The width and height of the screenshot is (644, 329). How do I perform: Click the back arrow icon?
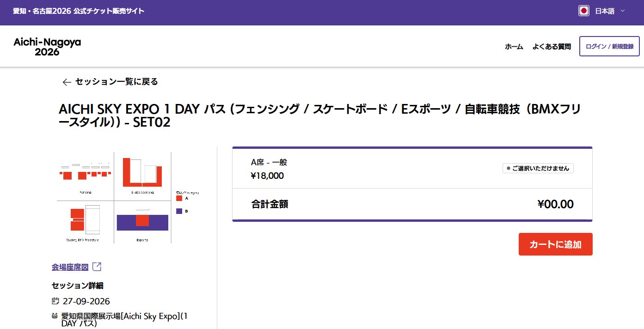click(67, 82)
